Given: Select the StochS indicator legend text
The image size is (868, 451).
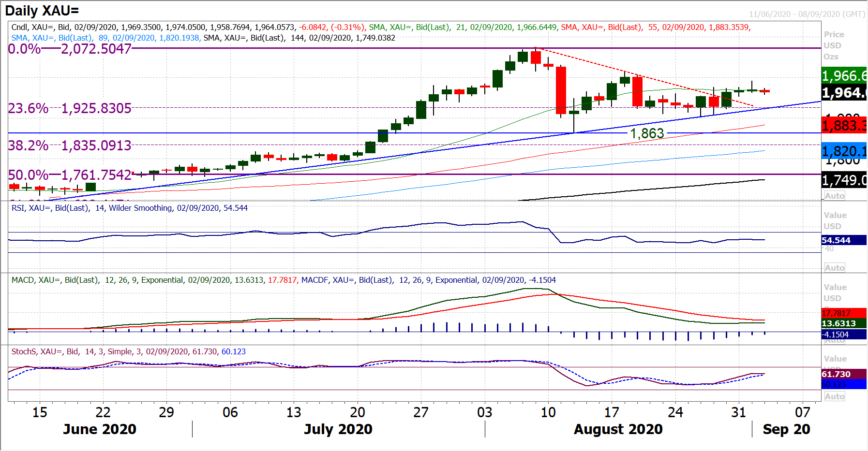Looking at the screenshot, I should 128,351.
